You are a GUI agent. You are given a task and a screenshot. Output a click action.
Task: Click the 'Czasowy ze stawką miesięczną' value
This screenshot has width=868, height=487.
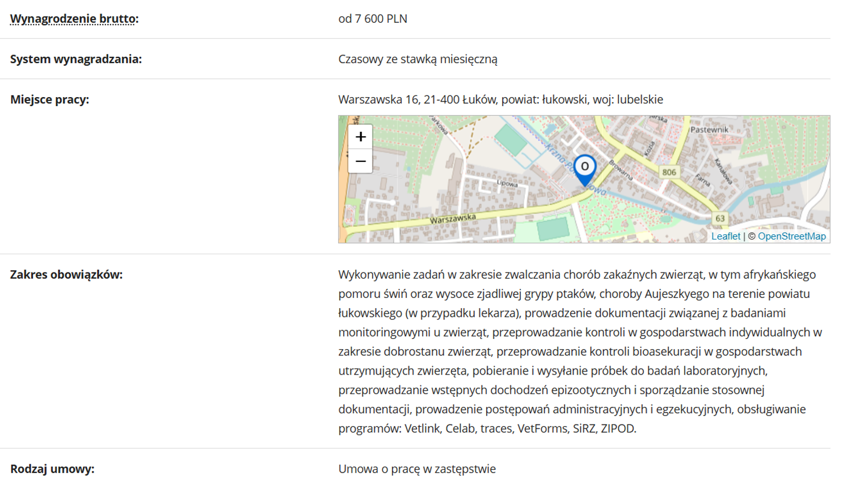[418, 59]
